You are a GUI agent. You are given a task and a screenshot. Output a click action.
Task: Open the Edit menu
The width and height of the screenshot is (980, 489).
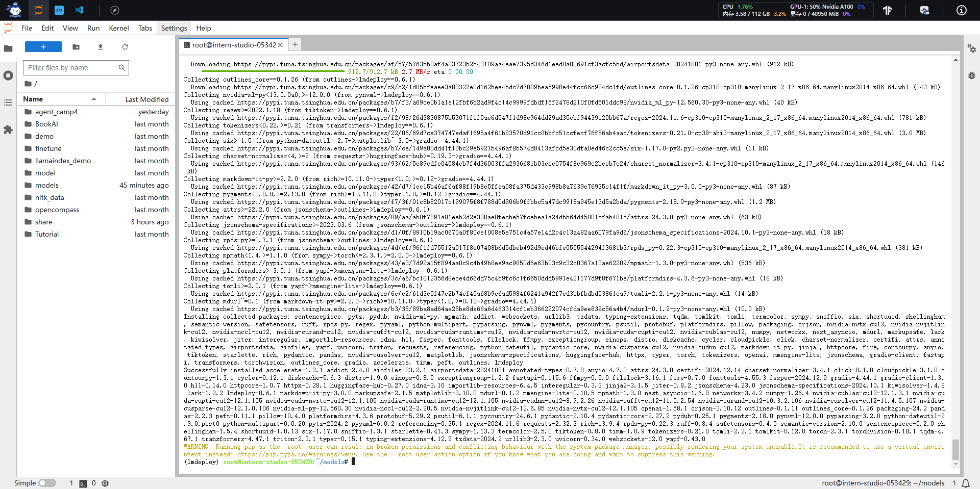(x=47, y=28)
